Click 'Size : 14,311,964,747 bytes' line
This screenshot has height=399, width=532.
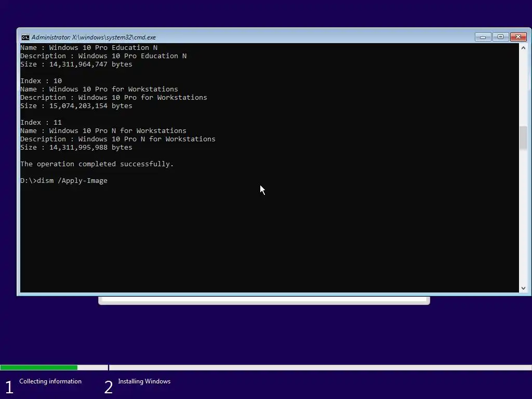pyautogui.click(x=76, y=64)
